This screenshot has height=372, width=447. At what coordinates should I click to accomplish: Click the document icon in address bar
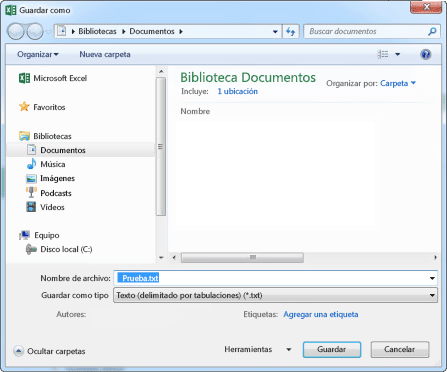62,31
